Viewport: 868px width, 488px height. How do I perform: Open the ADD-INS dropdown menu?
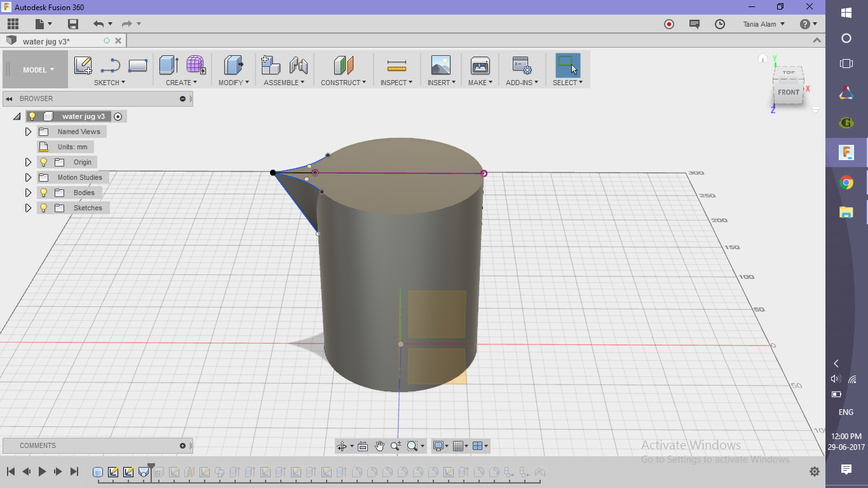pos(522,83)
